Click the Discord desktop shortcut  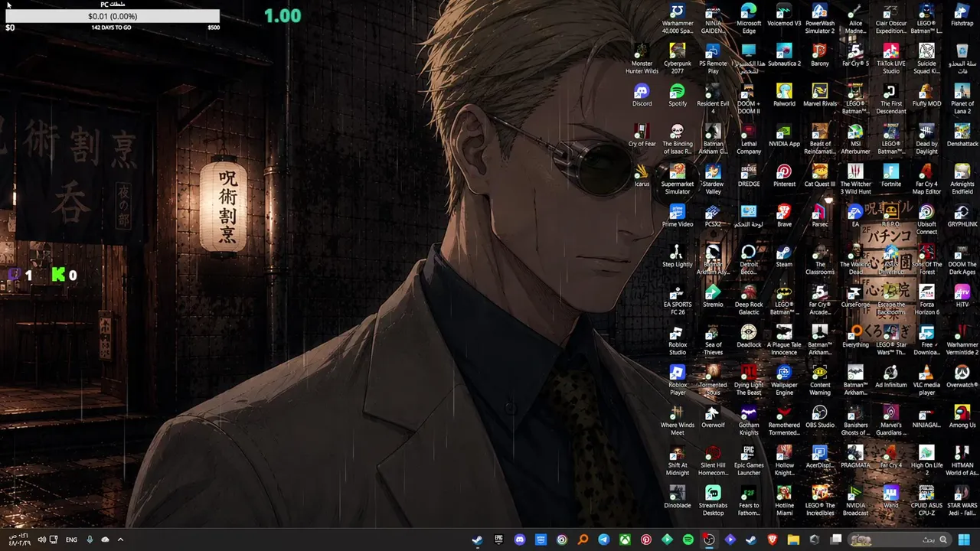click(642, 95)
